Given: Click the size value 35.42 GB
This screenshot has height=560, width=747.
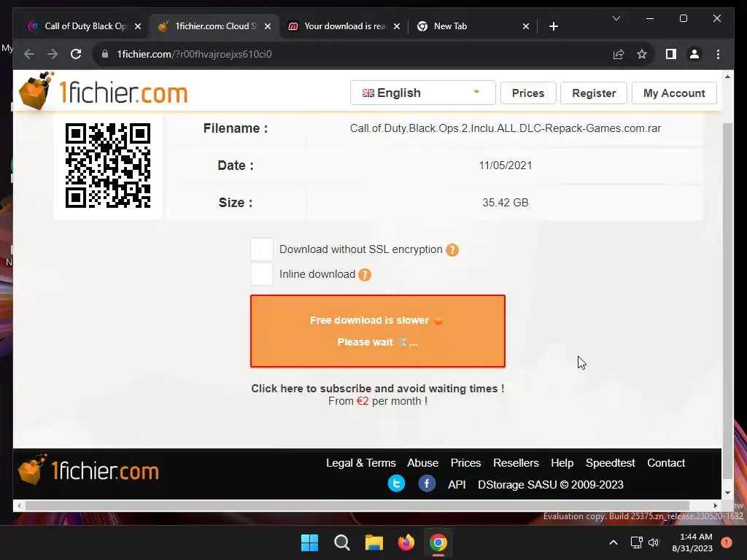Looking at the screenshot, I should (505, 203).
